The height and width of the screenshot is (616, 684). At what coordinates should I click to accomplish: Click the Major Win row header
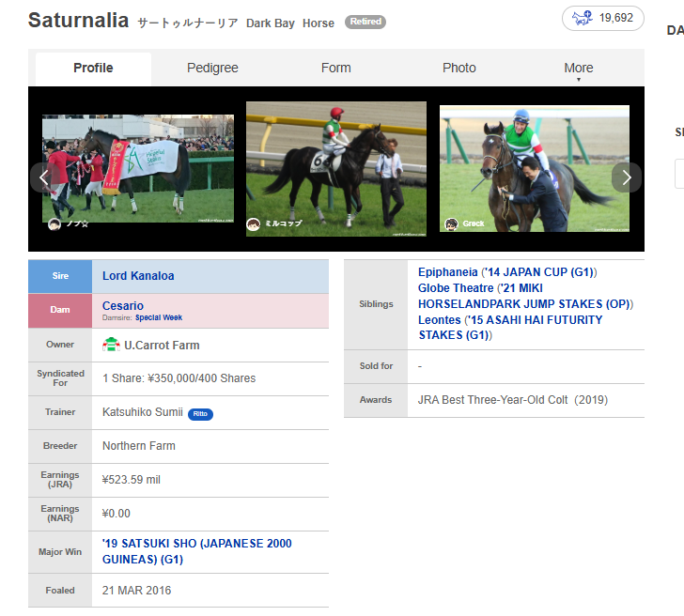[x=60, y=552]
